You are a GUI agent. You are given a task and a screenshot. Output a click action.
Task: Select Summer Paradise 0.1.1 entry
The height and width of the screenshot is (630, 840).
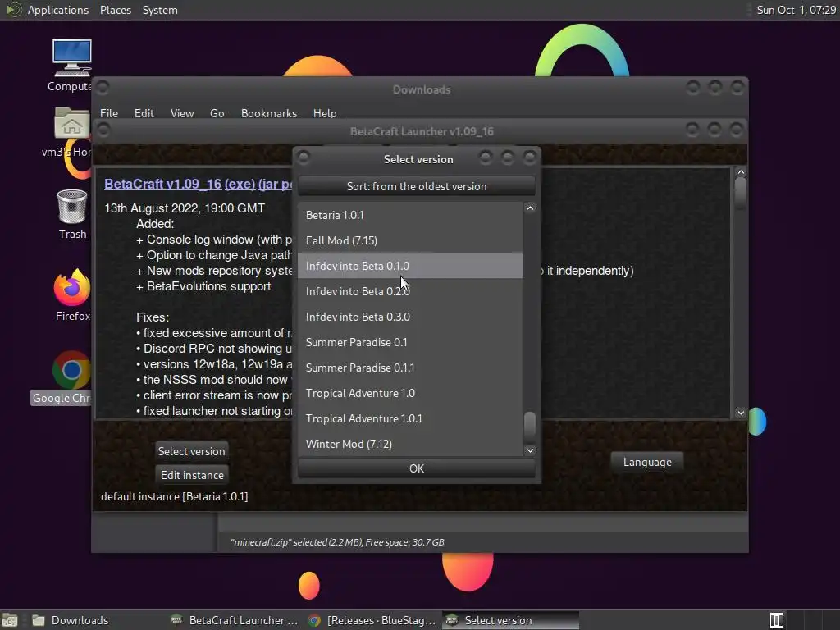click(x=410, y=367)
